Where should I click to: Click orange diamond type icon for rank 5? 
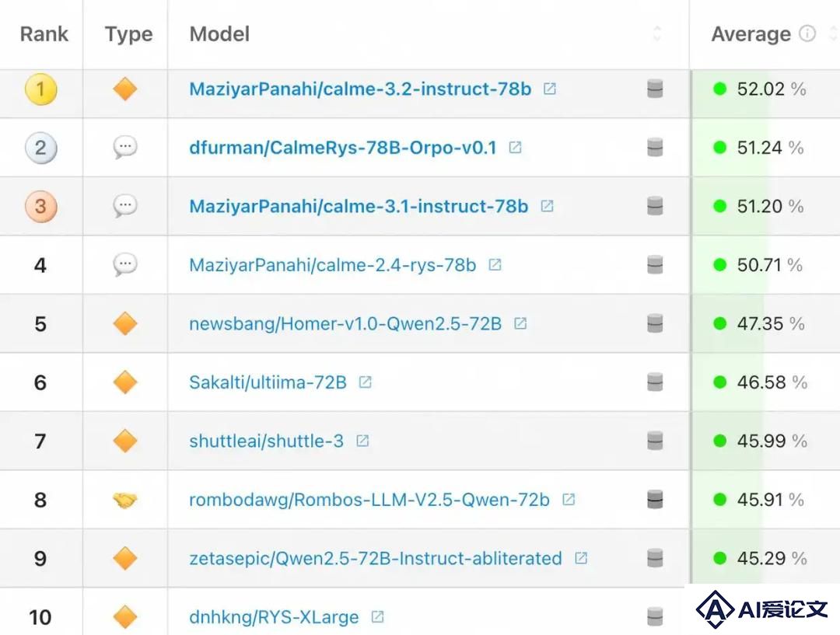[125, 323]
